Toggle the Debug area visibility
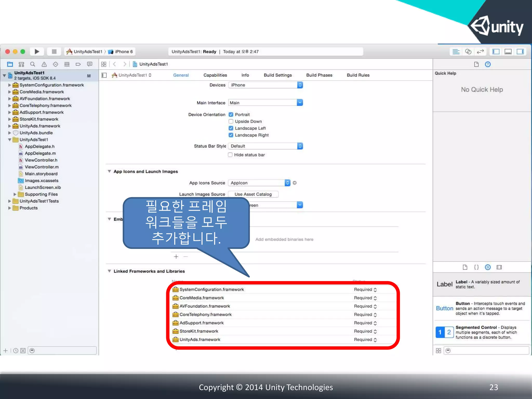532x399 pixels. coord(508,51)
